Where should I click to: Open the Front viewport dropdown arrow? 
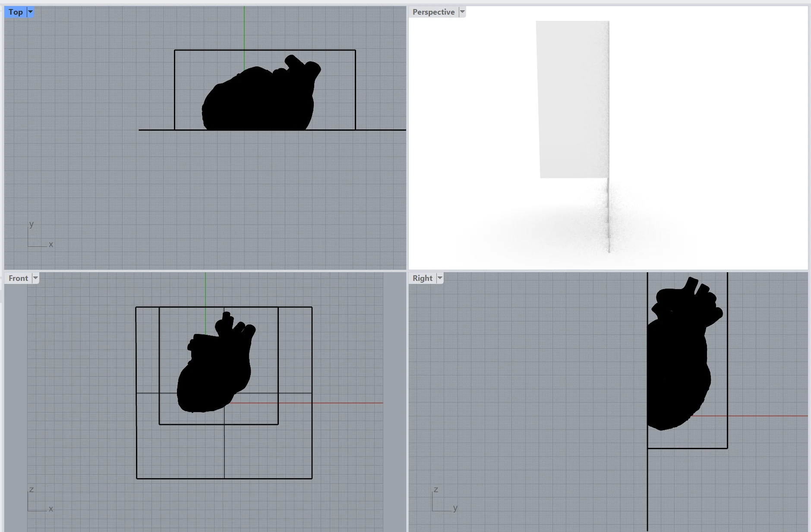(x=35, y=278)
